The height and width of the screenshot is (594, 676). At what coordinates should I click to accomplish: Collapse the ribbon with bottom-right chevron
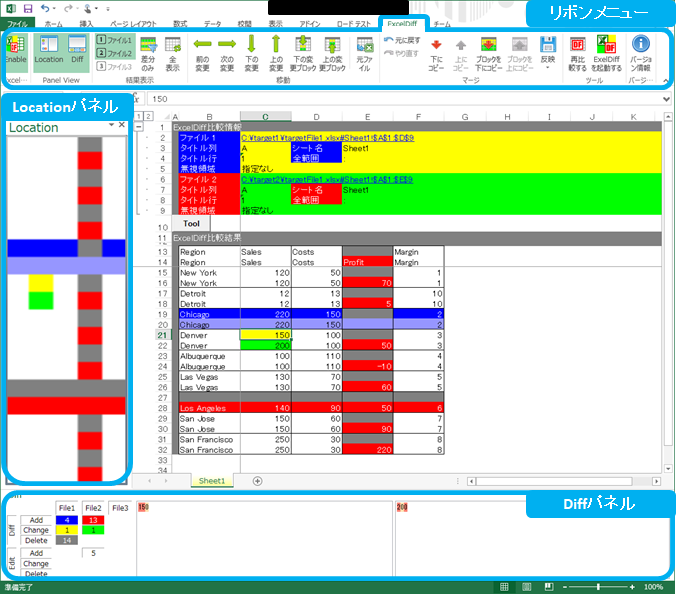(x=666, y=81)
